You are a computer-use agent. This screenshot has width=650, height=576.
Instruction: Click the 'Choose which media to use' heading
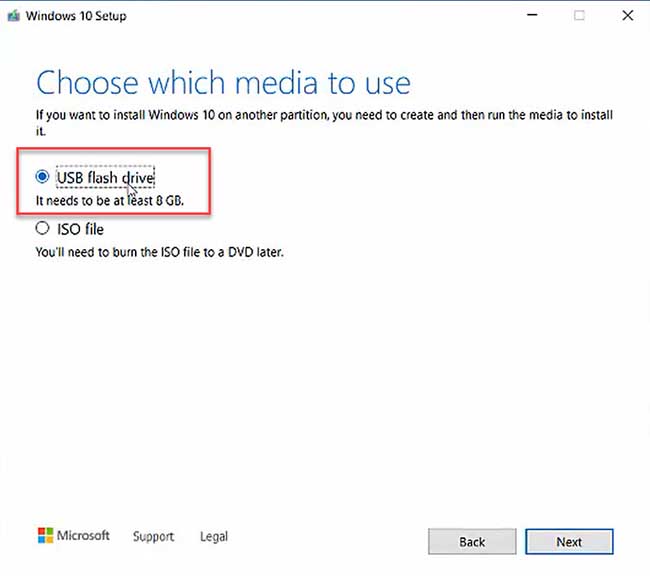223,83
